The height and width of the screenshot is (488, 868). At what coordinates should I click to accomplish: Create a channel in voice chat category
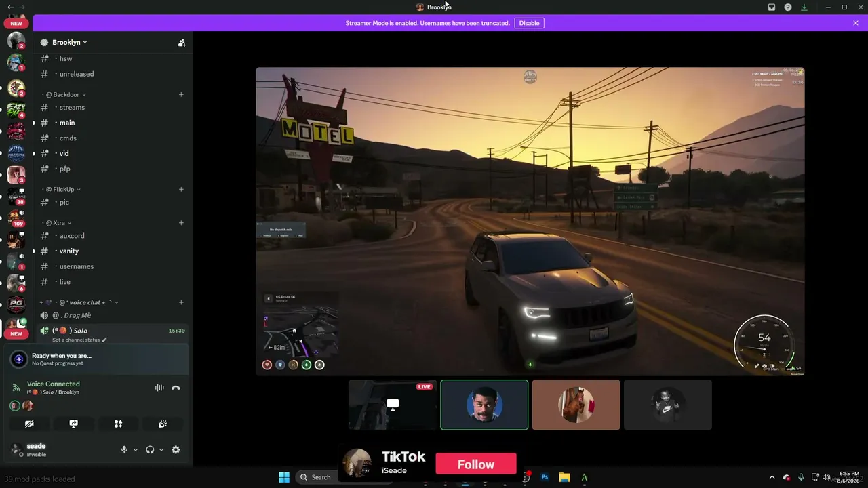[x=181, y=302]
